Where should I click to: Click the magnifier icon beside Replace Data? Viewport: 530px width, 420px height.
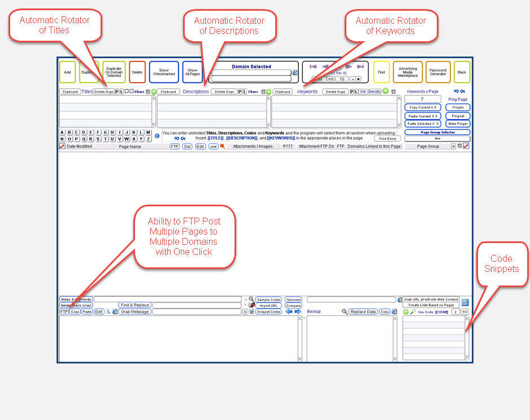tap(344, 311)
